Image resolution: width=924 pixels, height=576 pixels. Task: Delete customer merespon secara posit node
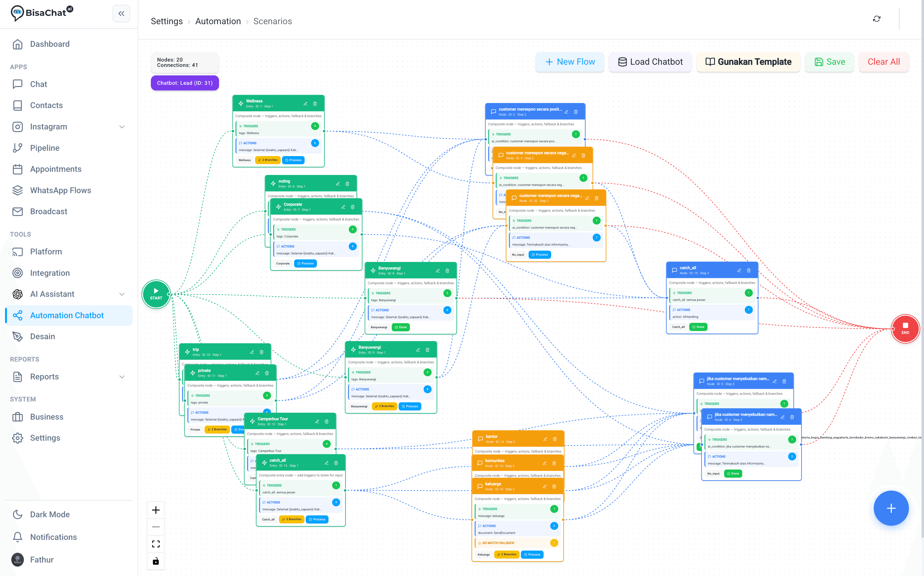point(575,111)
